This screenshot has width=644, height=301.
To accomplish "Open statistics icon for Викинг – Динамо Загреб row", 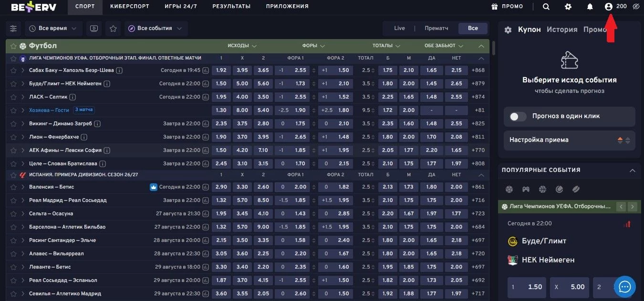I will [x=206, y=124].
